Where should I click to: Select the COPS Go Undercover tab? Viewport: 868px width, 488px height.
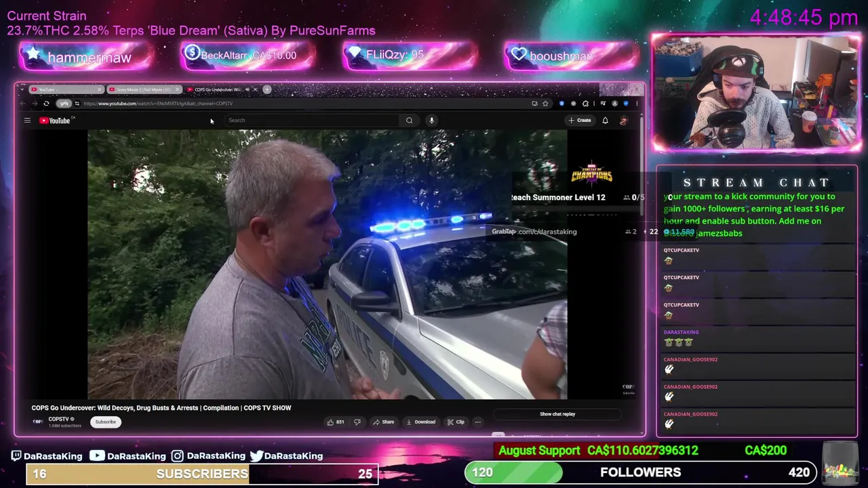click(221, 89)
